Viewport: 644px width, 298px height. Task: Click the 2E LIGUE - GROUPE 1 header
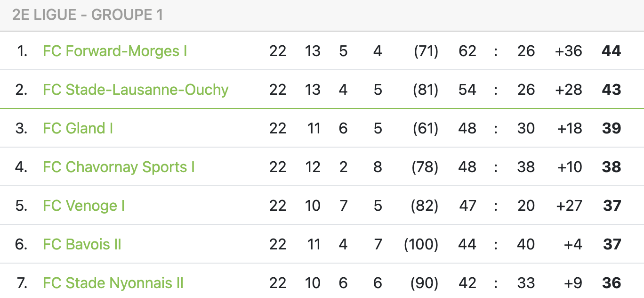click(x=88, y=15)
